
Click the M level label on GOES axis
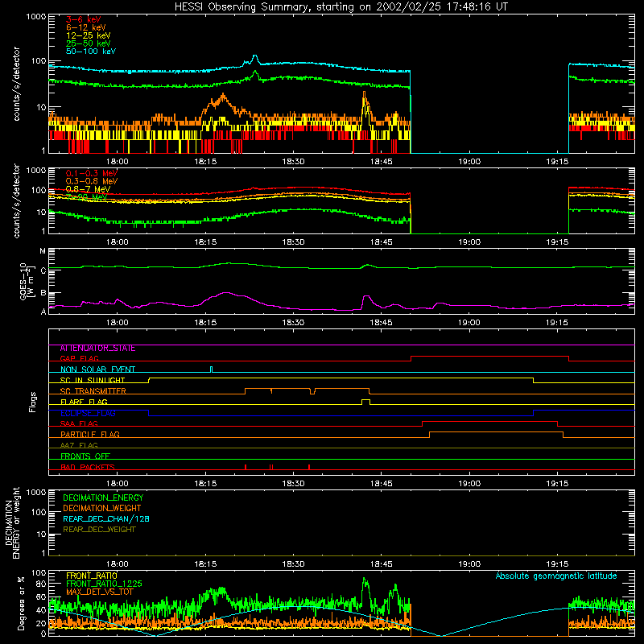[x=43, y=251]
